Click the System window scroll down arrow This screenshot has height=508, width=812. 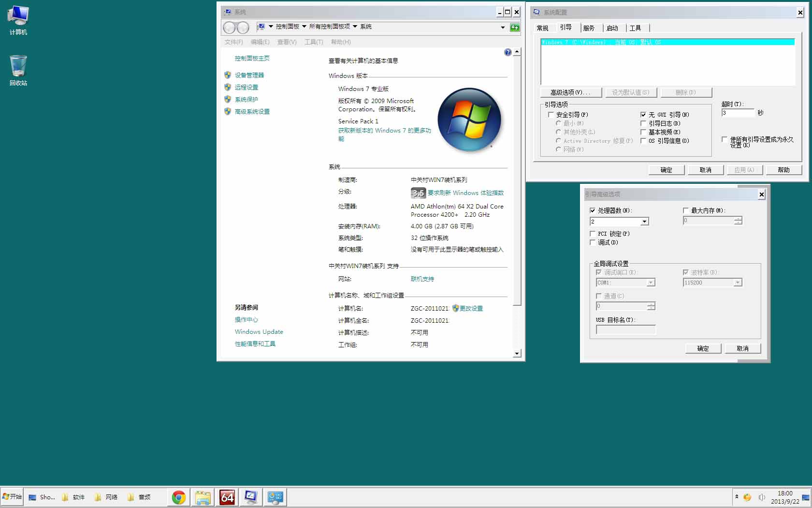(517, 354)
